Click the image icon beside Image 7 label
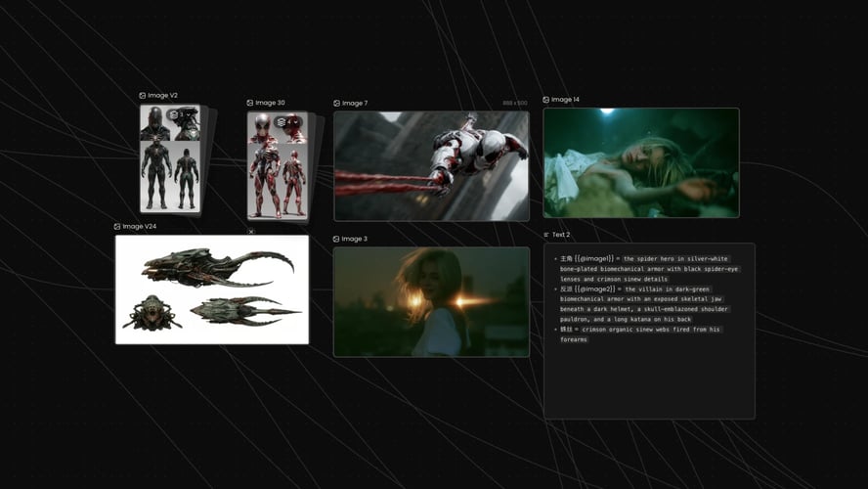The width and height of the screenshot is (868, 489). pyautogui.click(x=336, y=103)
